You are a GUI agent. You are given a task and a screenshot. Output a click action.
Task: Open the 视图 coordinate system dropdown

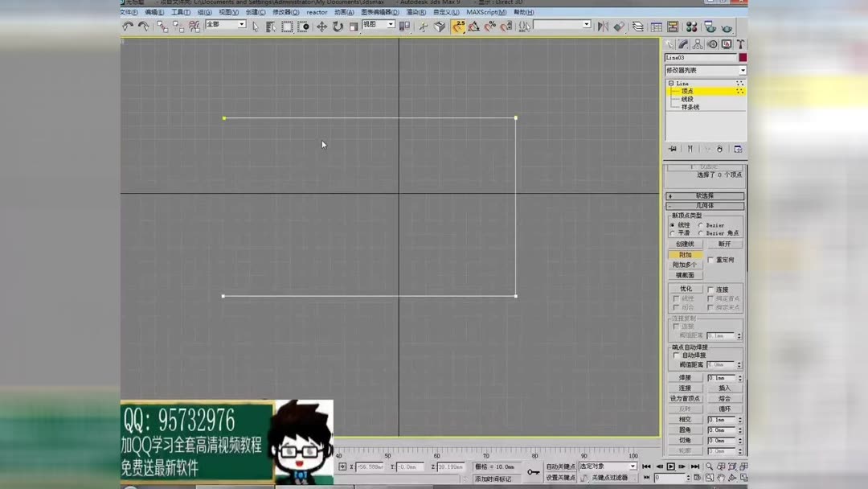390,23
